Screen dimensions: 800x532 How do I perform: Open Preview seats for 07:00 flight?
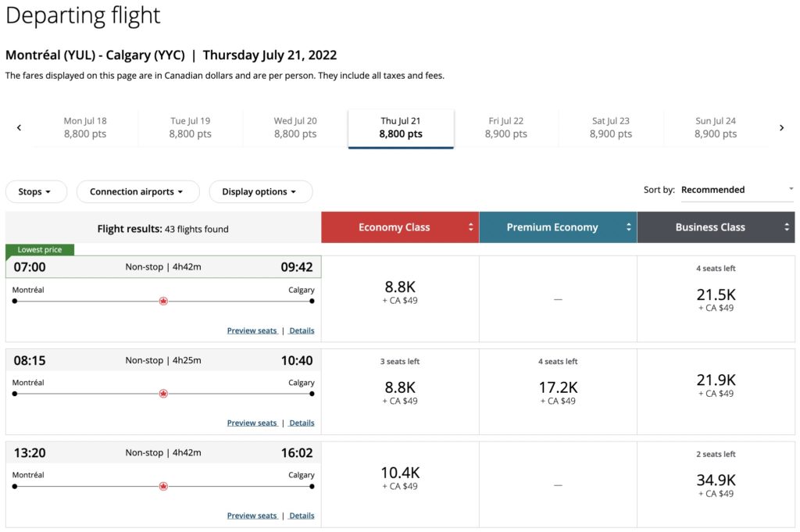click(252, 330)
